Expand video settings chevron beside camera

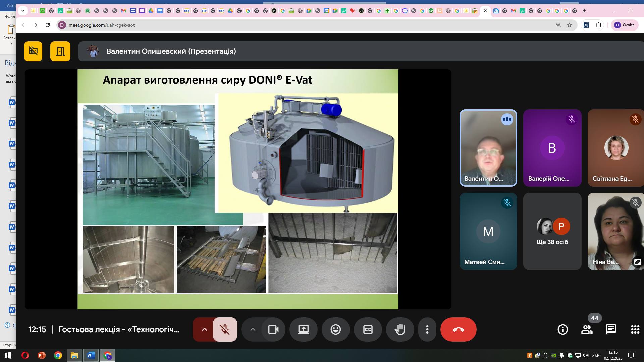pyautogui.click(x=253, y=329)
